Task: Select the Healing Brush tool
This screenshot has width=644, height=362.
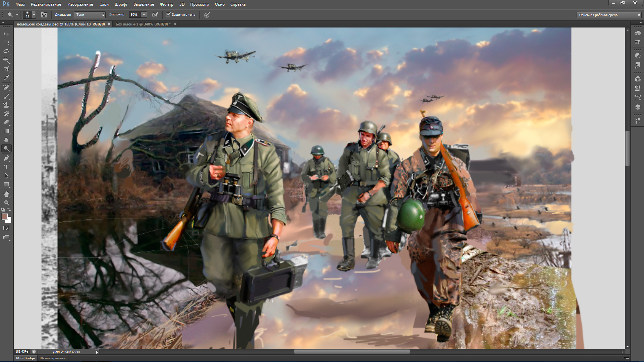Action: click(x=6, y=87)
